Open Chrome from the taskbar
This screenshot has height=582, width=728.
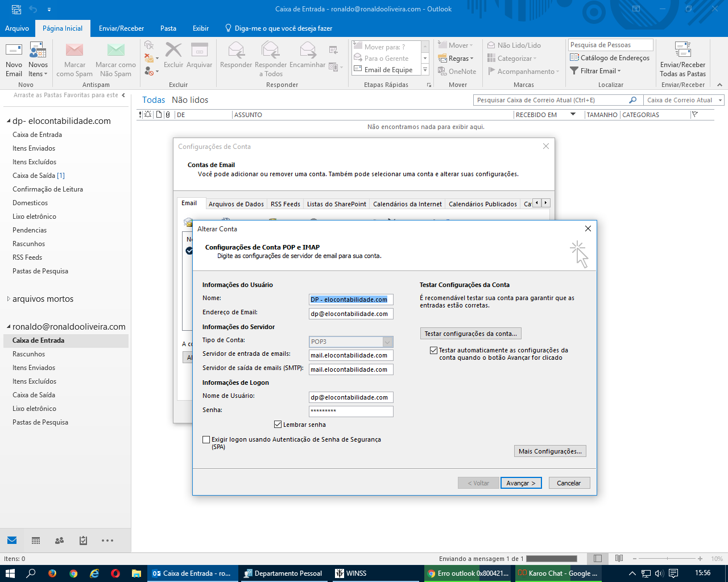73,573
